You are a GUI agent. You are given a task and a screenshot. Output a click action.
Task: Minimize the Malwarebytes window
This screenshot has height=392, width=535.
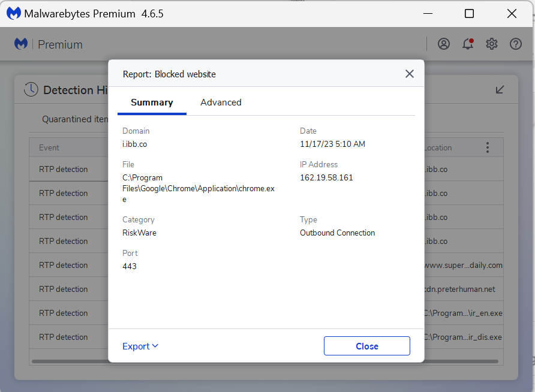tap(428, 14)
